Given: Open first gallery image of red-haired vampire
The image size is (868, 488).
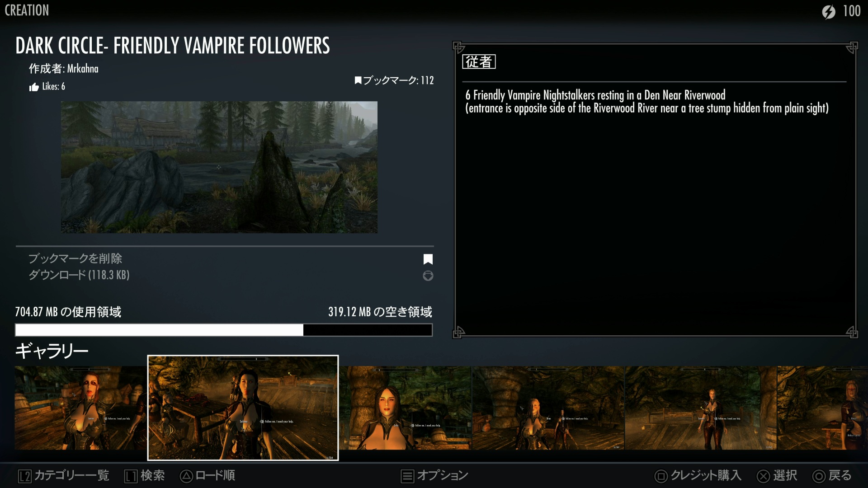Looking at the screenshot, I should click(81, 408).
